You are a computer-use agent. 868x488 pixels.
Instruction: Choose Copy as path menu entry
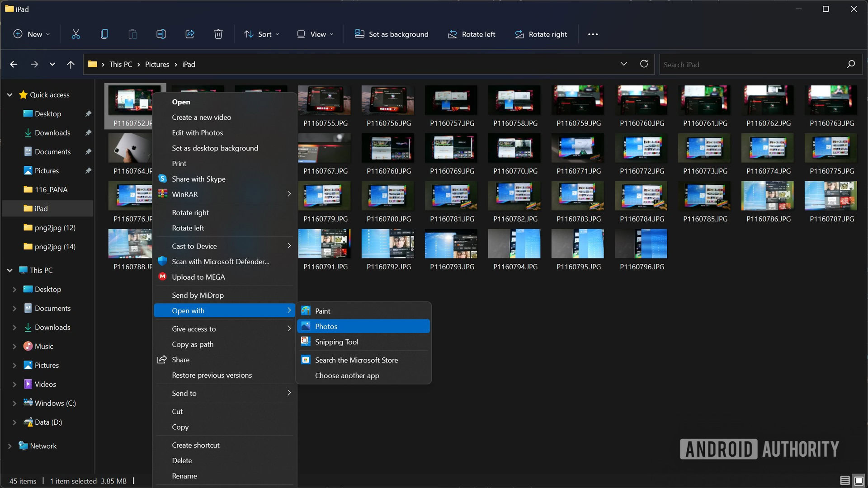click(193, 344)
